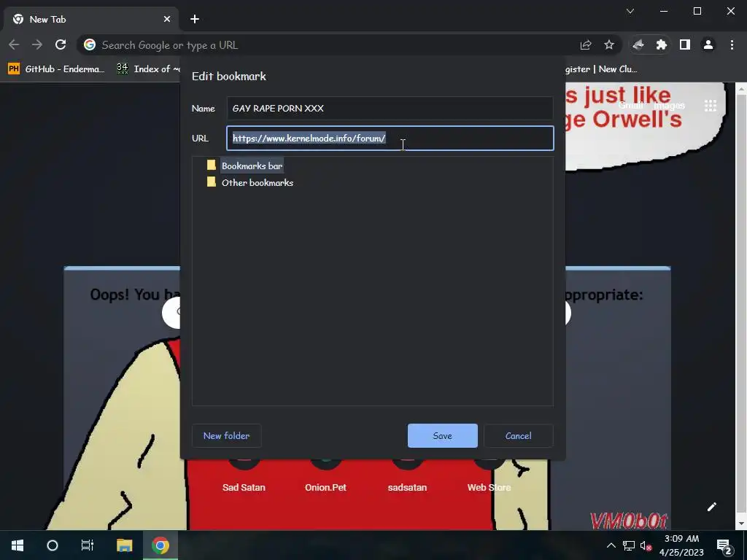Open the GitHub - Enderma... bookmark
Viewport: 747px width, 560px height.
tap(56, 69)
